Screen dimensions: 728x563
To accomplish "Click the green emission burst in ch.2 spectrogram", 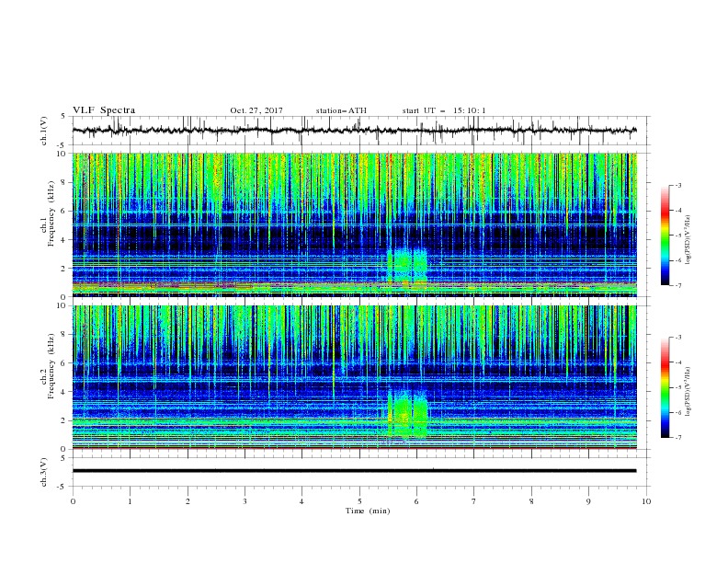I will [x=407, y=415].
